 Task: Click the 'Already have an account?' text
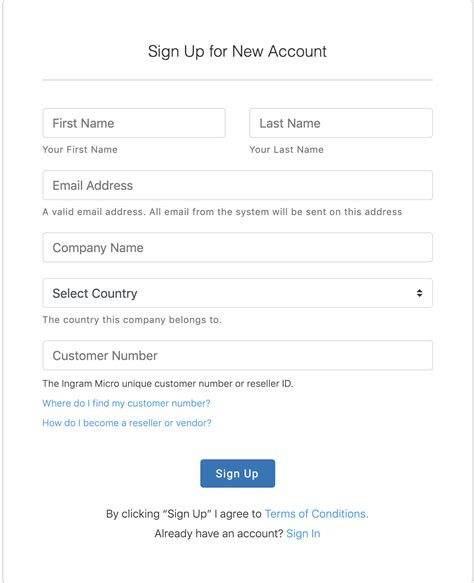(219, 534)
